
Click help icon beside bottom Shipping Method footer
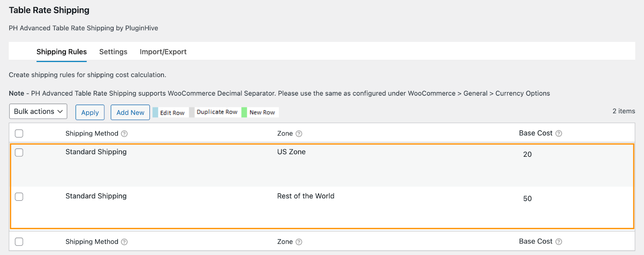pyautogui.click(x=124, y=242)
